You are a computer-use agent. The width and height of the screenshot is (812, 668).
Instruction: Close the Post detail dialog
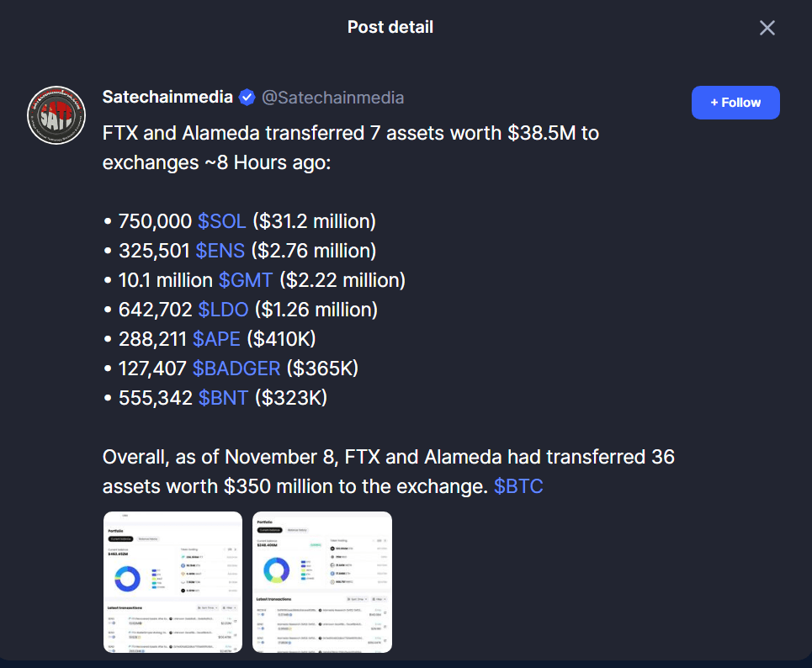tap(767, 28)
